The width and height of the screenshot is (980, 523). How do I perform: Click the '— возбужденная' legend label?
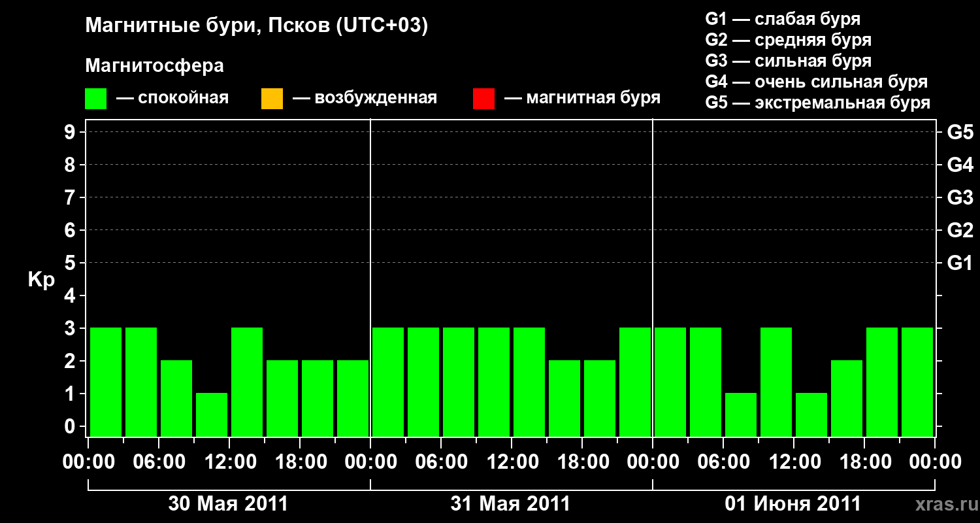tap(365, 98)
